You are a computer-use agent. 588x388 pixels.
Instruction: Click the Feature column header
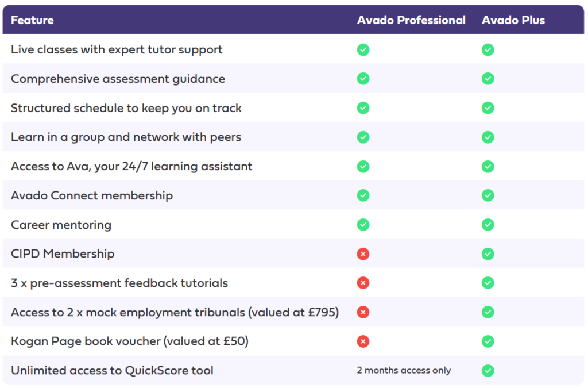32,20
